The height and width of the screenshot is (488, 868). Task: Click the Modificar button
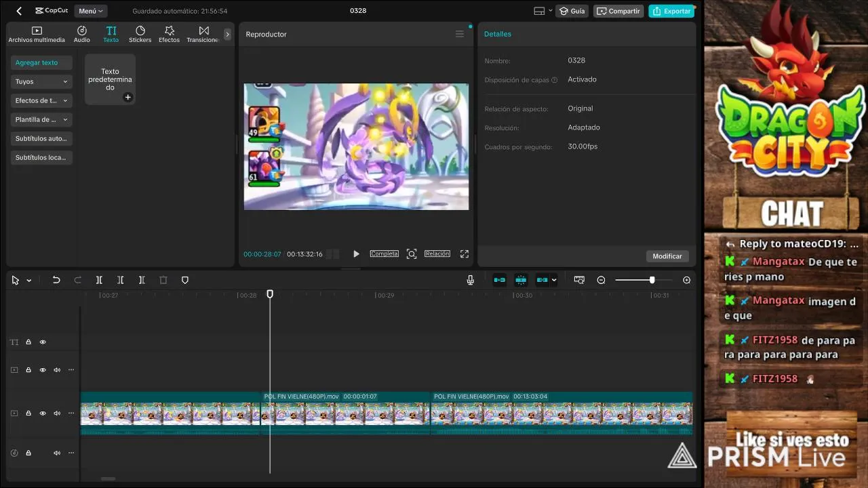coord(667,256)
